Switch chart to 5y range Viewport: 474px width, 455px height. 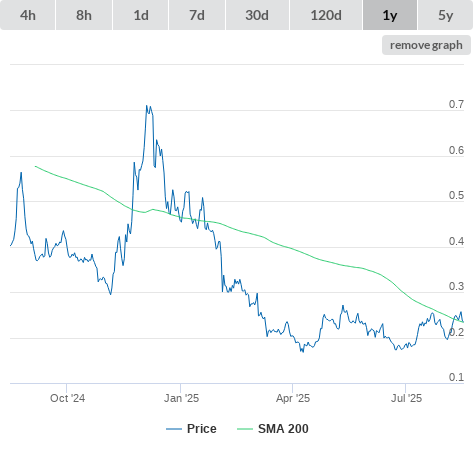coord(445,15)
